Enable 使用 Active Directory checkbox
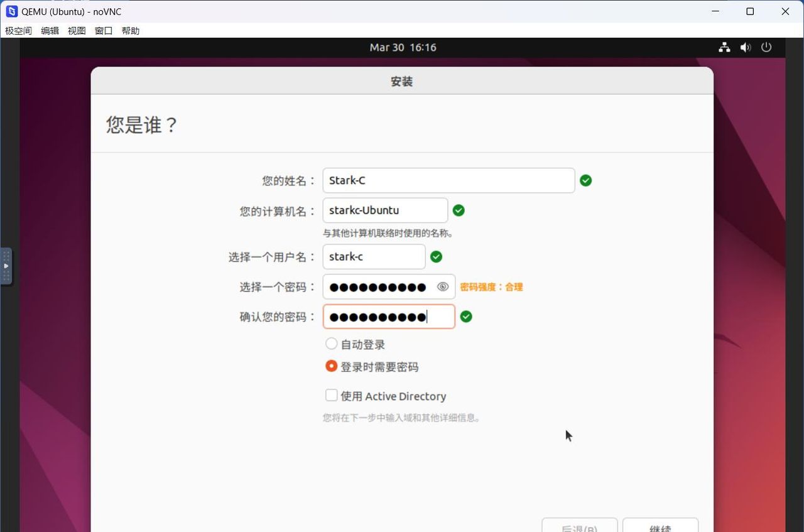804x532 pixels. pos(331,395)
